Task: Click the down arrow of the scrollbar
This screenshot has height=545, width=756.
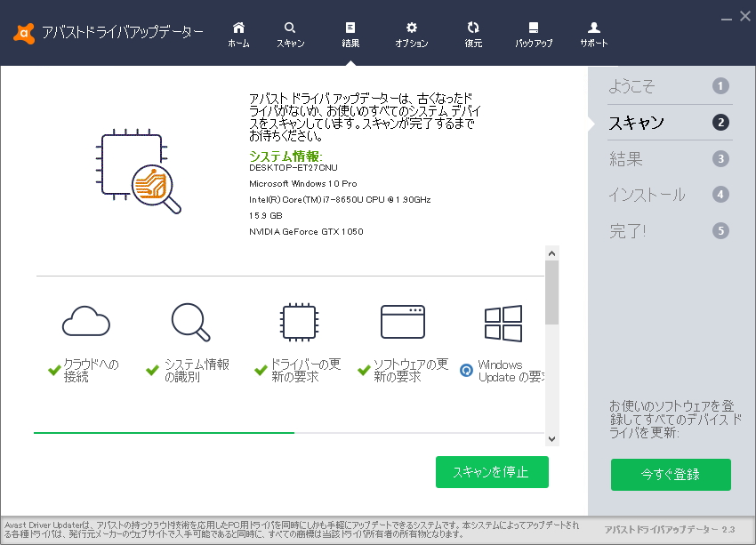Action: 553,439
